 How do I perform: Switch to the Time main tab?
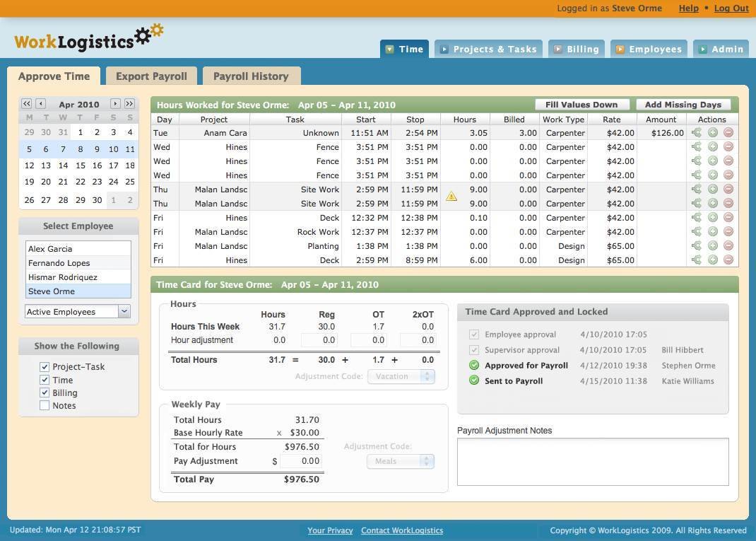tap(404, 50)
